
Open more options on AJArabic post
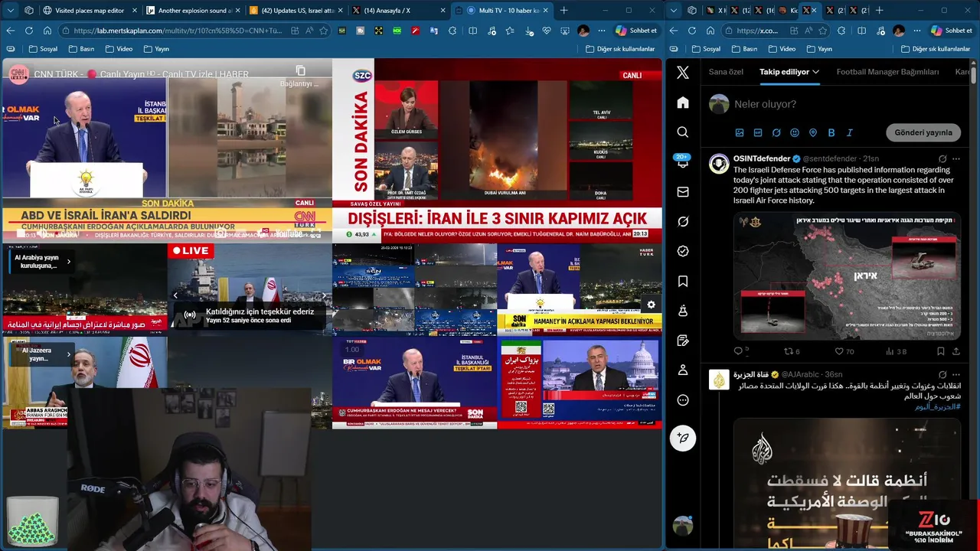click(x=956, y=374)
